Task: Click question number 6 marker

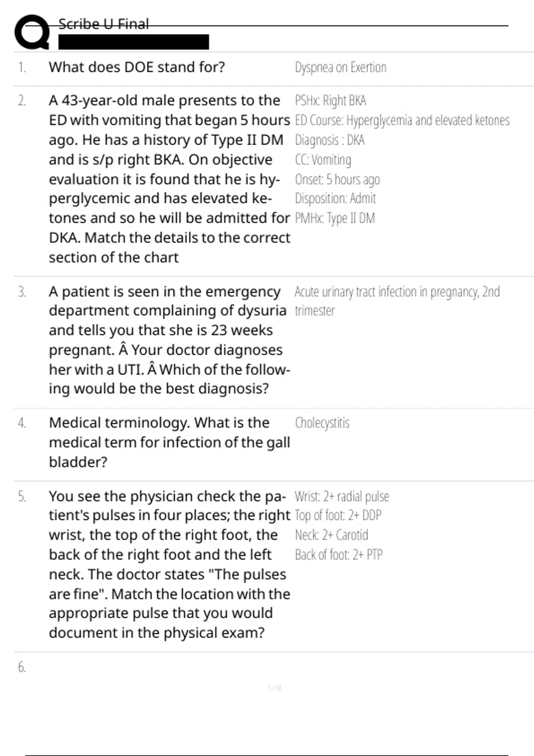Action: [x=22, y=667]
